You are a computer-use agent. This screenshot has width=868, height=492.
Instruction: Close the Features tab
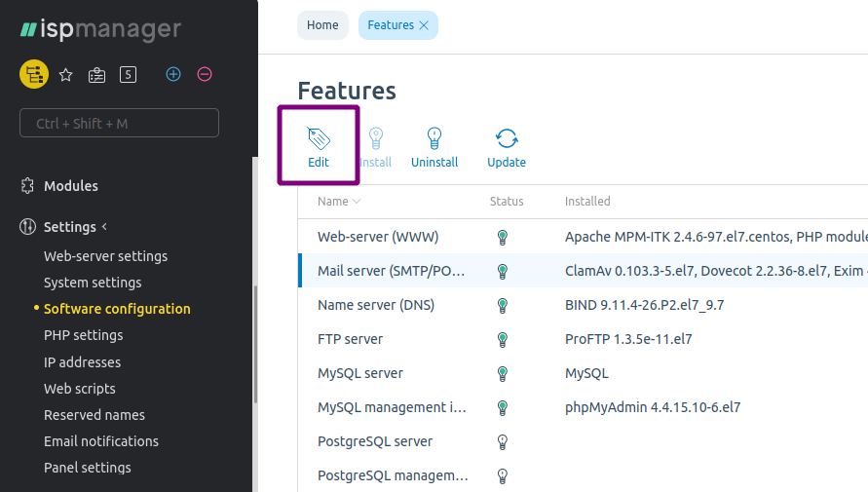[424, 25]
